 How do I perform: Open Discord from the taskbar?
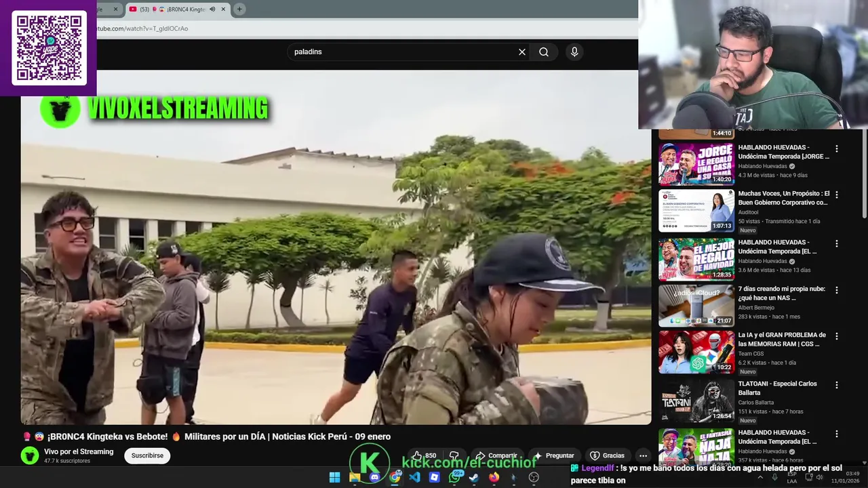374,477
